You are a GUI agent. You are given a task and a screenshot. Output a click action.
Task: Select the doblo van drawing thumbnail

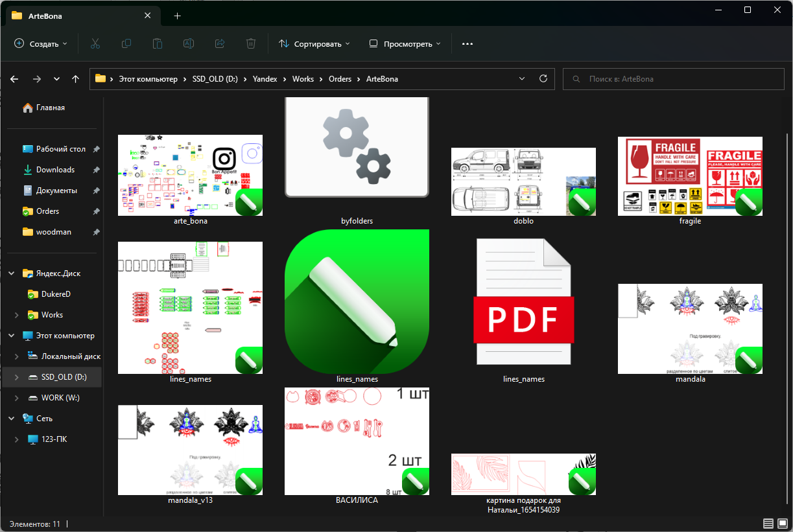coord(523,181)
